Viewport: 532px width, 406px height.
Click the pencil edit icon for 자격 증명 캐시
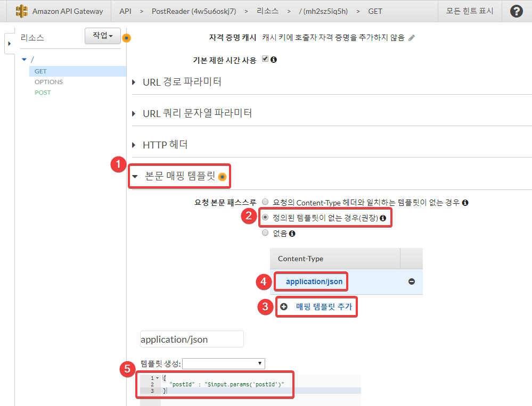pyautogui.click(x=412, y=38)
